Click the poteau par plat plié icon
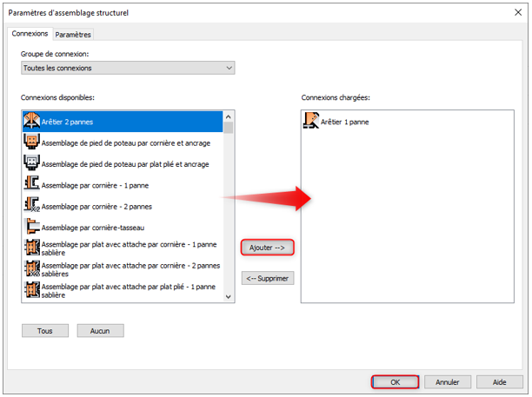The image size is (532, 397). tap(32, 162)
